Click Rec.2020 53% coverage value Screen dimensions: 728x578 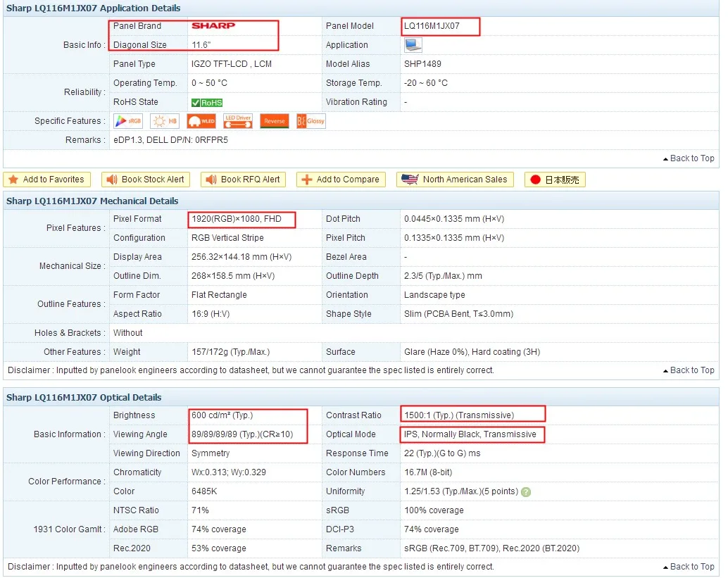coord(219,548)
